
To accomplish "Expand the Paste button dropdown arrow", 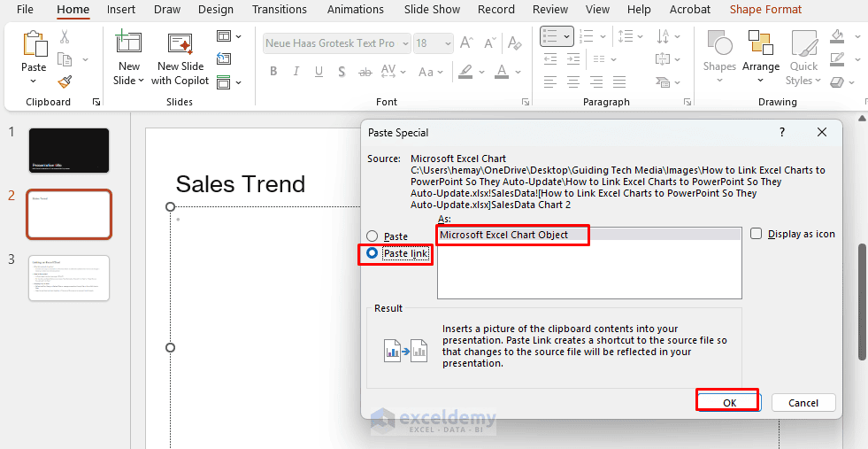I will pyautogui.click(x=34, y=81).
